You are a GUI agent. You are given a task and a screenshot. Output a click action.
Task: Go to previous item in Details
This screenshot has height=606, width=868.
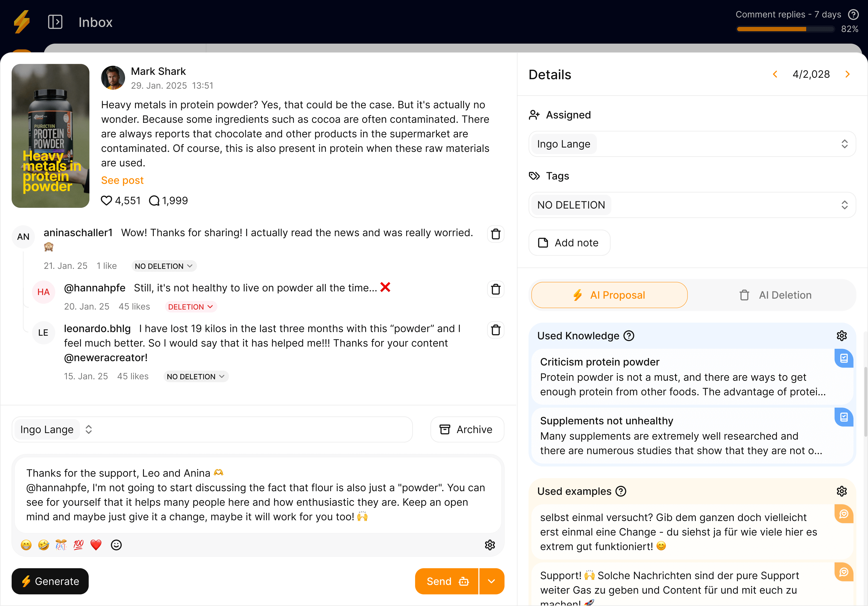coord(775,74)
